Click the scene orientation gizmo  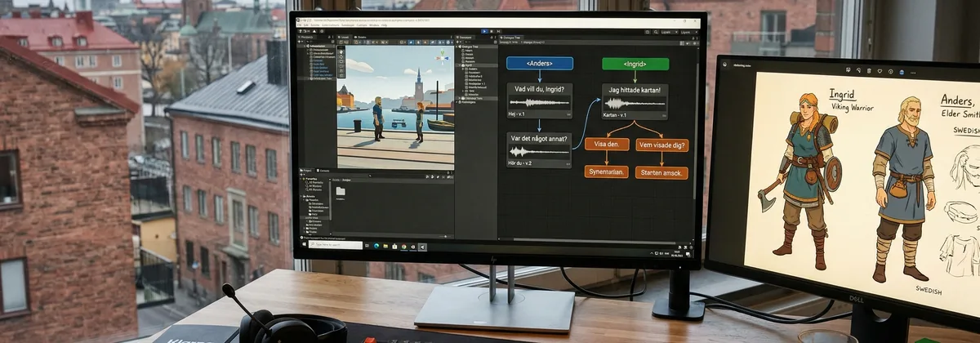point(442,58)
